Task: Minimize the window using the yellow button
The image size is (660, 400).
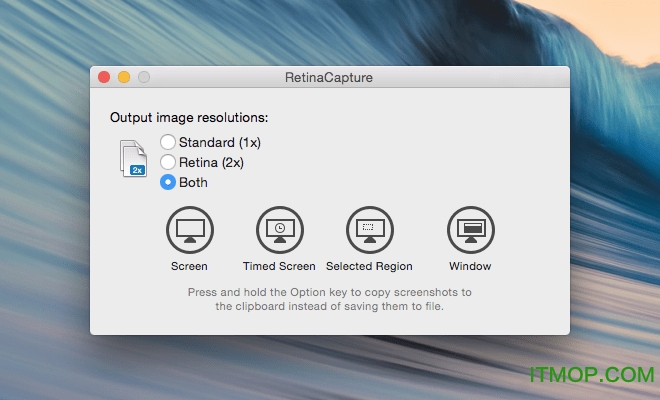Action: [124, 77]
